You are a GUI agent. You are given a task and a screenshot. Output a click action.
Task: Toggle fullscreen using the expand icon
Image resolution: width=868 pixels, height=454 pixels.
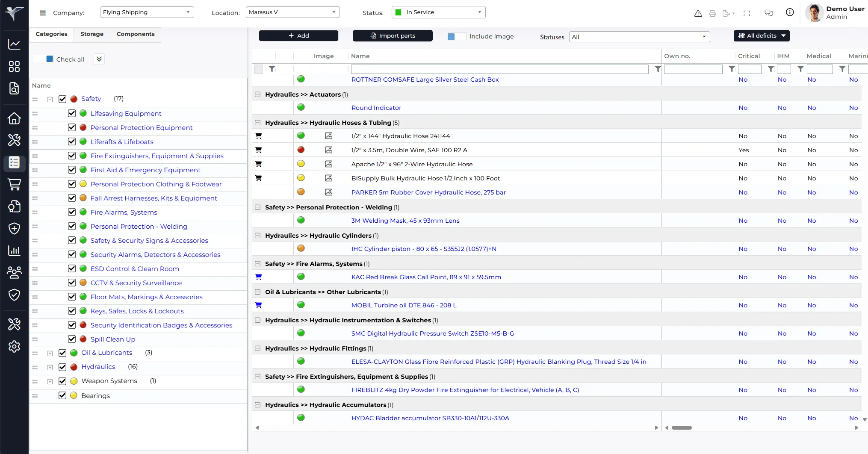747,13
